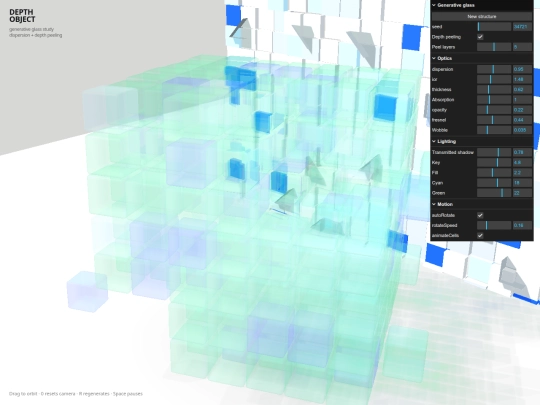
Task: Adjust the Absorption slider
Action: tap(494, 100)
